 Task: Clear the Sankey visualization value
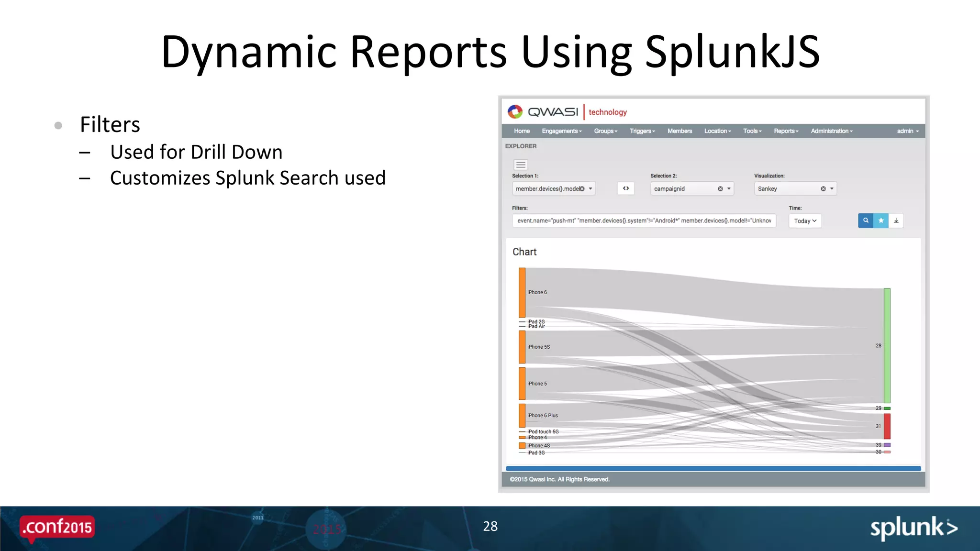(x=823, y=189)
